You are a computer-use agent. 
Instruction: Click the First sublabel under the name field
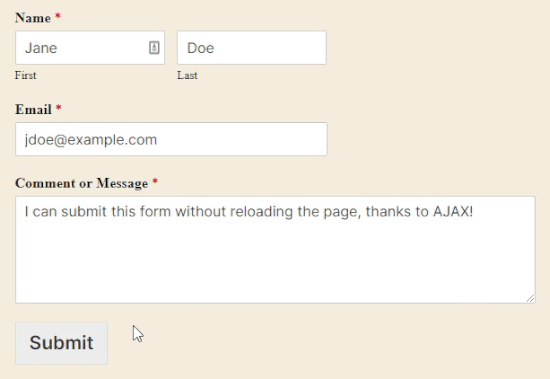pos(26,75)
